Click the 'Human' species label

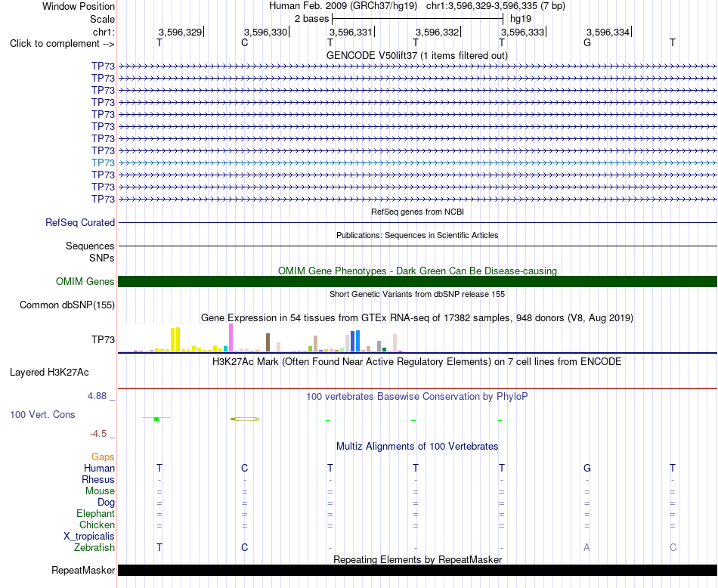[x=99, y=468]
